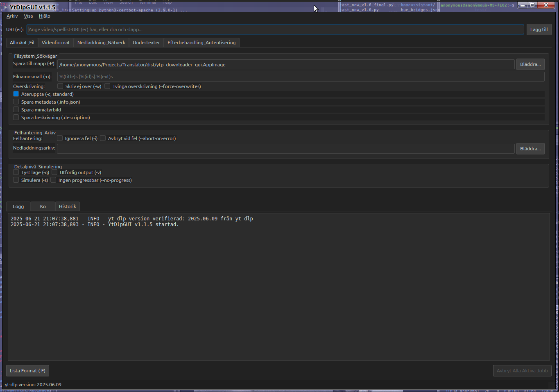Enable Spara metadata (.info.json)
The height and width of the screenshot is (392, 559).
pos(16,102)
